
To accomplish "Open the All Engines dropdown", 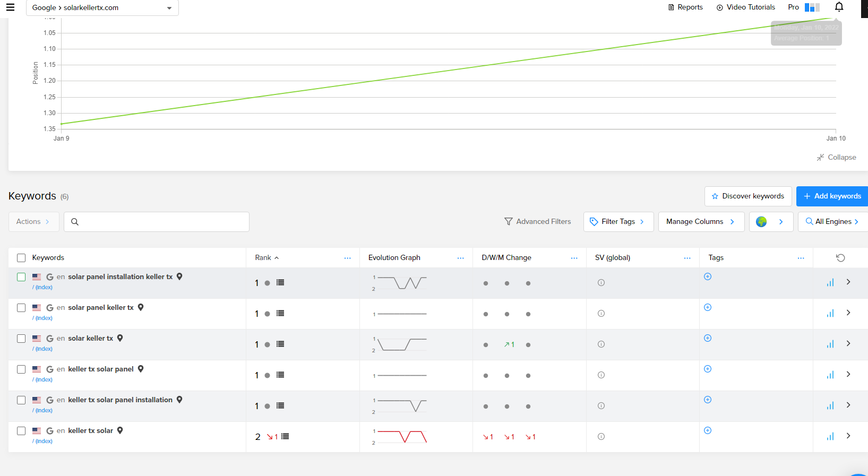I will 832,222.
